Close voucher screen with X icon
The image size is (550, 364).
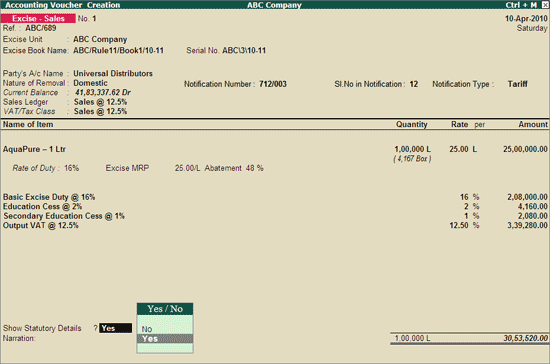tap(544, 5)
